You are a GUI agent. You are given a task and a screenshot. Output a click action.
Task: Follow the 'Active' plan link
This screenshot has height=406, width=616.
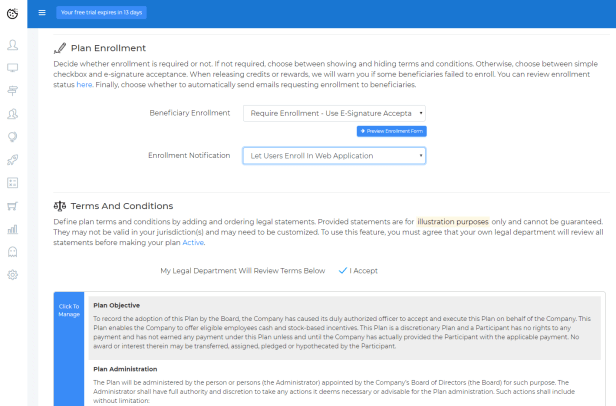click(193, 242)
